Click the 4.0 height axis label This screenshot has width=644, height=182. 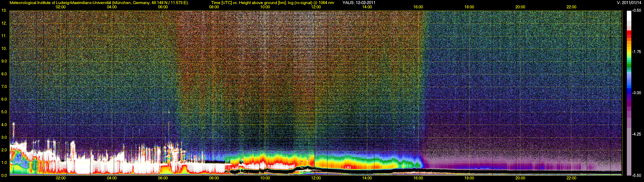tap(4, 125)
